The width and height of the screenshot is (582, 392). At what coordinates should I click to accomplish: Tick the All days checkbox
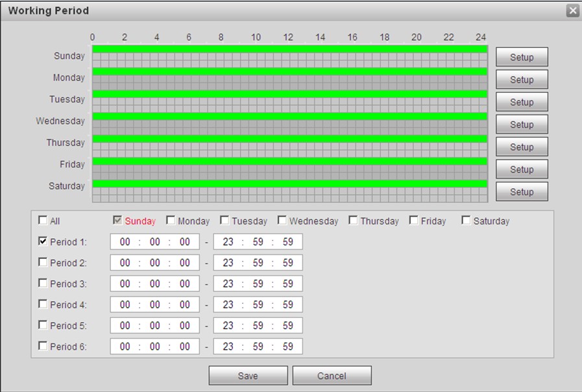tap(43, 220)
